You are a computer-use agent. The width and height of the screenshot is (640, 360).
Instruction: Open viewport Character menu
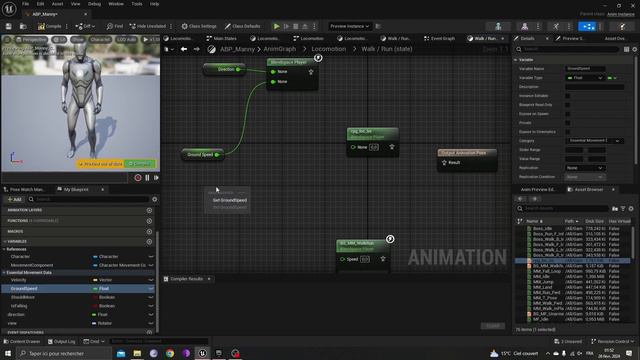tap(100, 40)
